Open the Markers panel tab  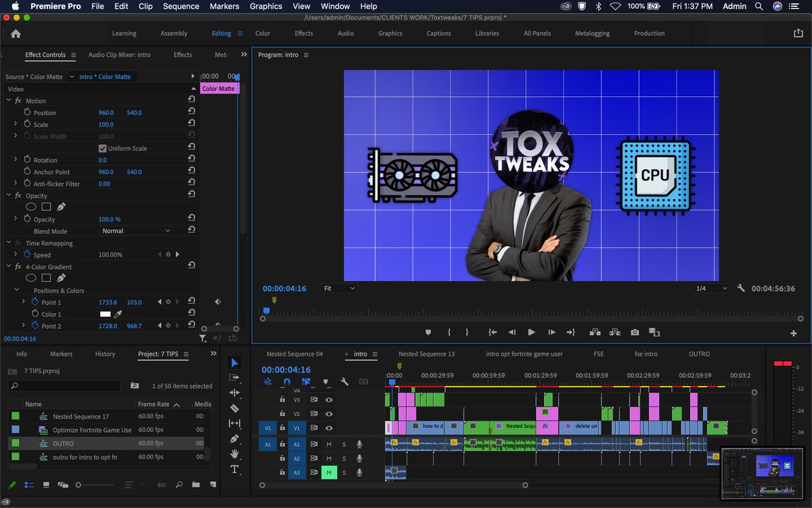(x=61, y=354)
